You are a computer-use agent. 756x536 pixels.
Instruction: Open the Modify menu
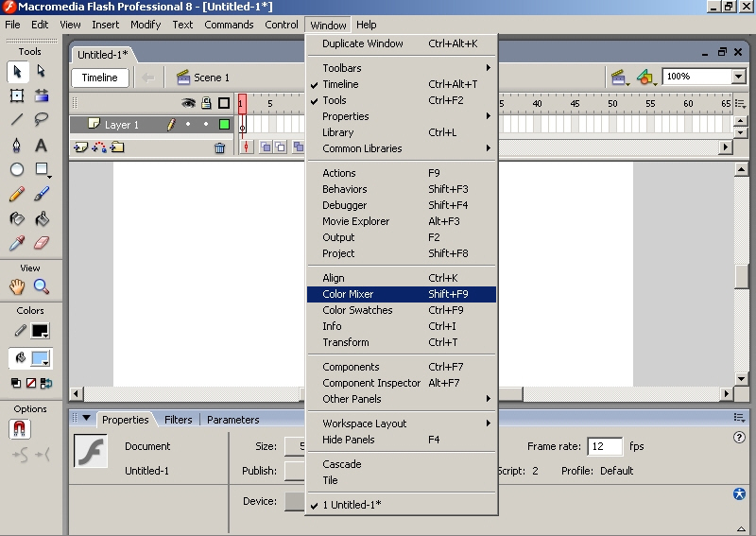tap(146, 25)
